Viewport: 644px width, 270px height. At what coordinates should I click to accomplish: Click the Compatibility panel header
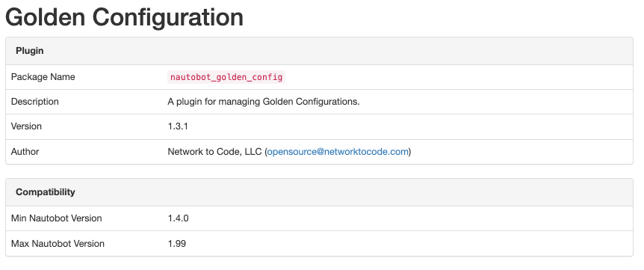click(x=319, y=192)
